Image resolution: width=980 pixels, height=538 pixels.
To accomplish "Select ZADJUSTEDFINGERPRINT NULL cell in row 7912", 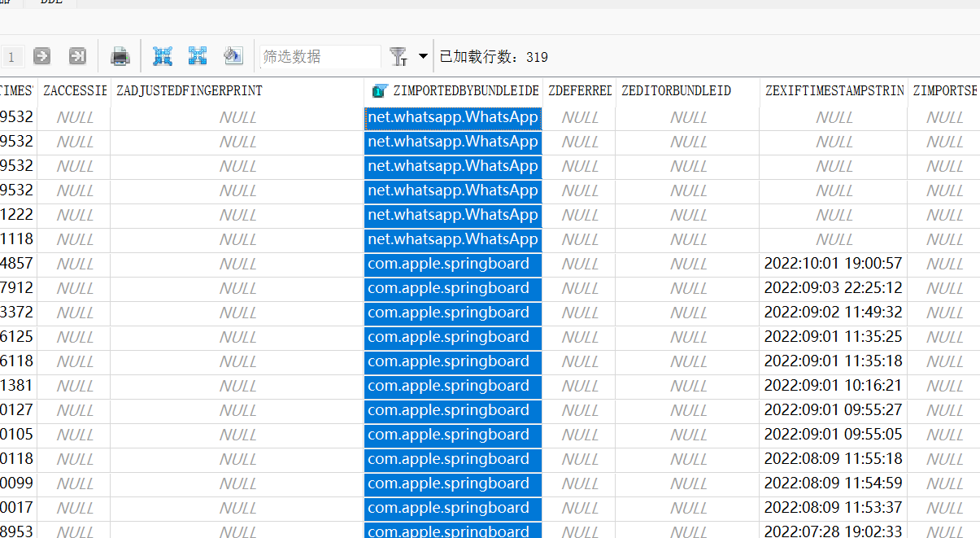I will click(237, 288).
